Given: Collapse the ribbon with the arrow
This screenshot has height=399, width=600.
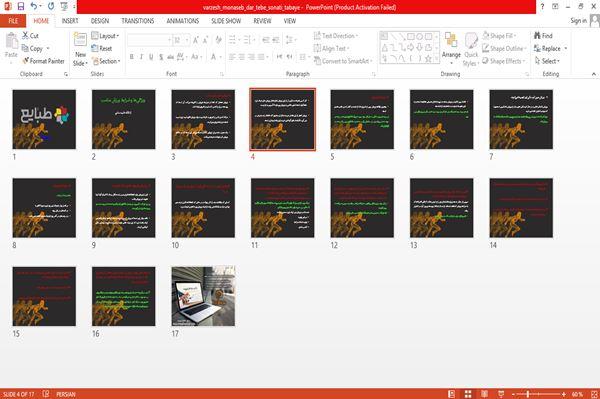Looking at the screenshot, I should click(594, 74).
